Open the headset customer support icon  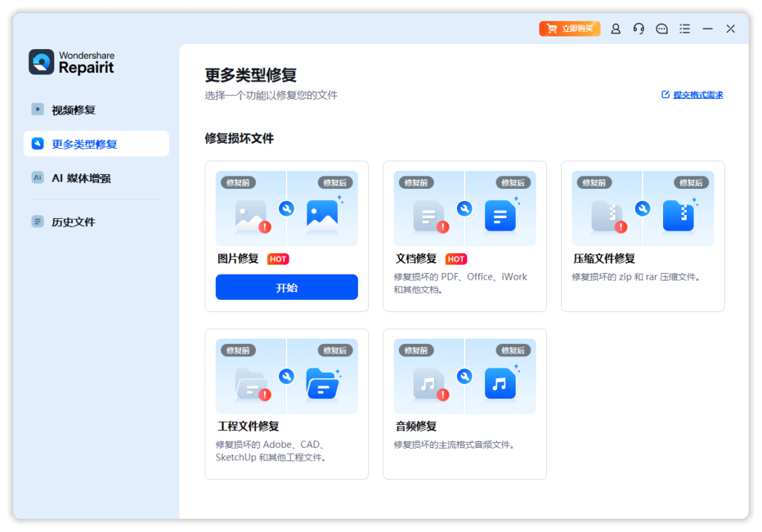click(638, 29)
